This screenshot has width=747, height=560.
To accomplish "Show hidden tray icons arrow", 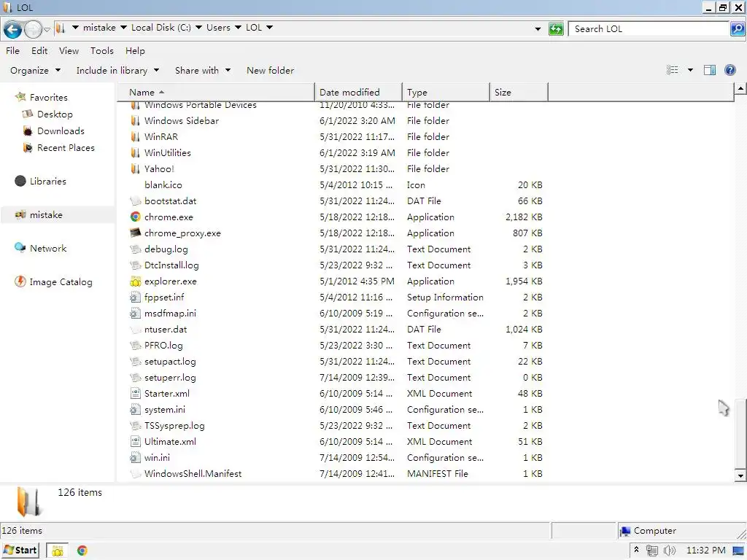I will coord(636,550).
